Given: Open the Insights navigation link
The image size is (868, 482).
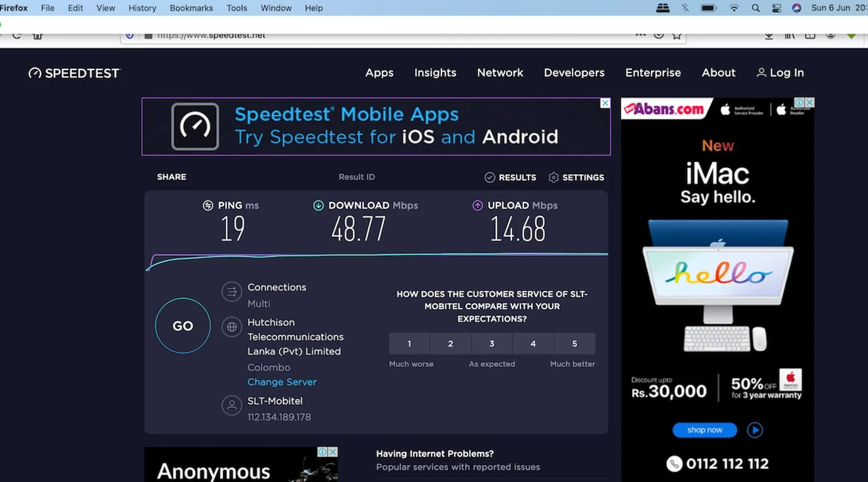Looking at the screenshot, I should pos(435,73).
